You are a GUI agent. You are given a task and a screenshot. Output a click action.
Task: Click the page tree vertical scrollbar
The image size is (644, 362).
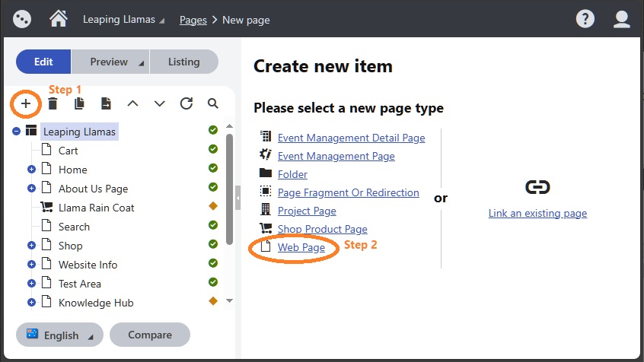(230, 189)
